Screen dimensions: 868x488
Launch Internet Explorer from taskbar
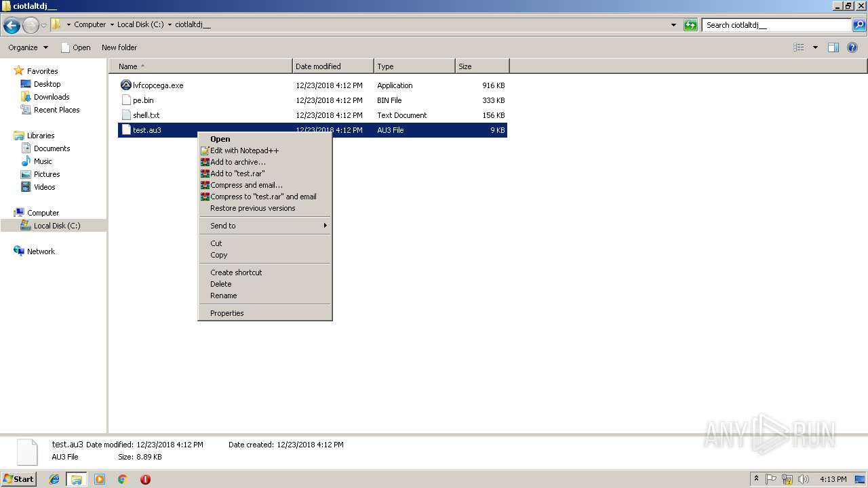click(x=54, y=479)
